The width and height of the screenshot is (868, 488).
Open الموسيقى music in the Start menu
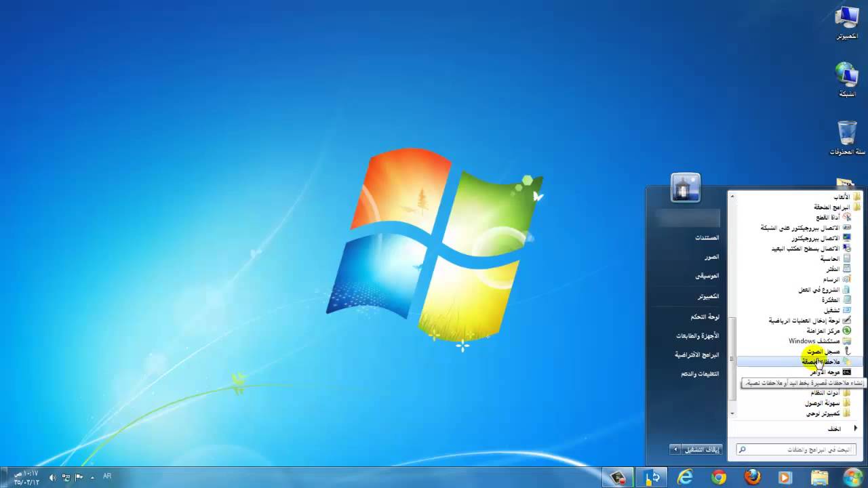[x=707, y=277]
